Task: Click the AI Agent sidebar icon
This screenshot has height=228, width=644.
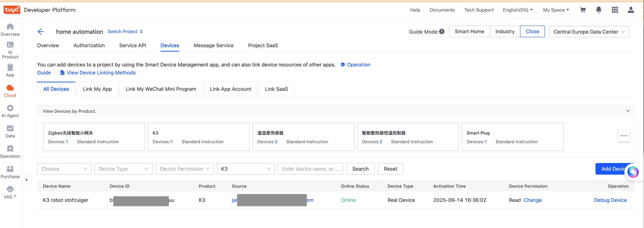Action: tap(10, 111)
